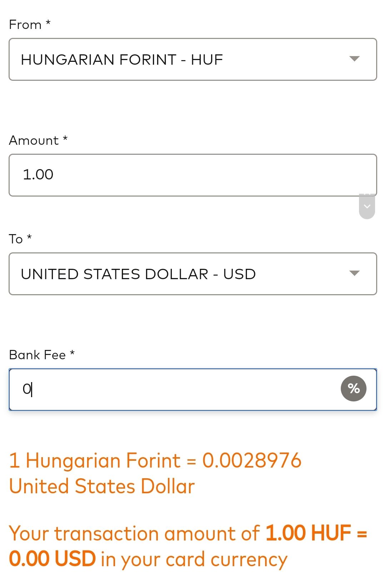Open the HUNGARIAN FORINT - HUF selector
384x588 pixels.
tap(193, 59)
